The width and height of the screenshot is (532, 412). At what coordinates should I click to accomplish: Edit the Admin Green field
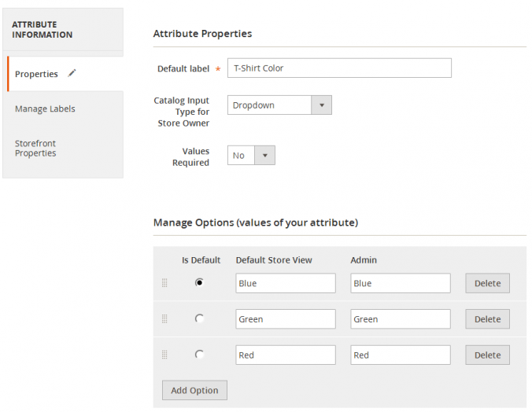(x=401, y=319)
